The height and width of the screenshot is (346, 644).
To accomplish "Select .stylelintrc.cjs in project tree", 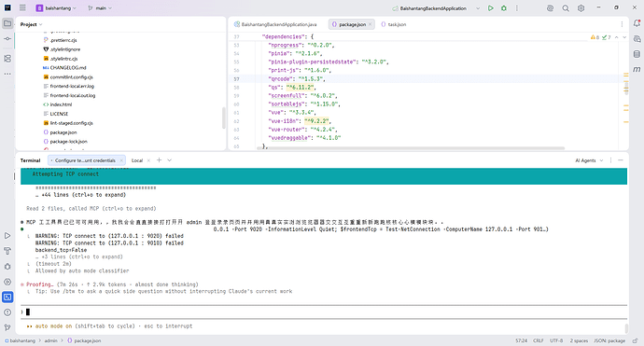I will [63, 59].
